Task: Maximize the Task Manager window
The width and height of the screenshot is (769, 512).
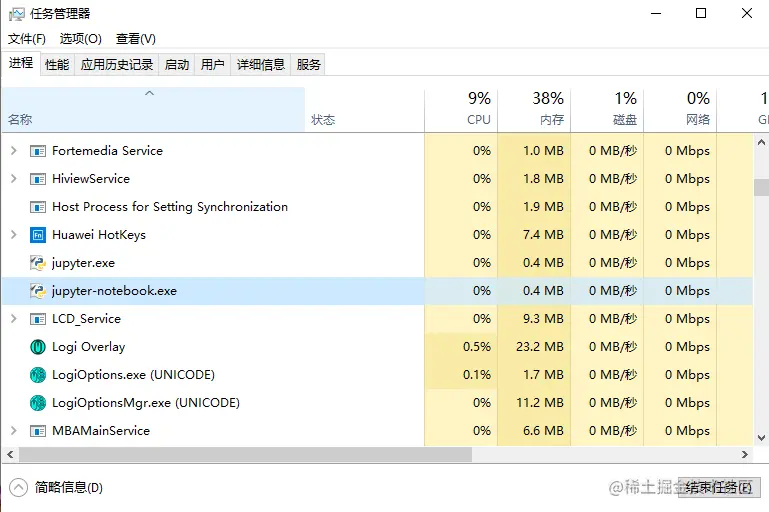Action: (701, 13)
